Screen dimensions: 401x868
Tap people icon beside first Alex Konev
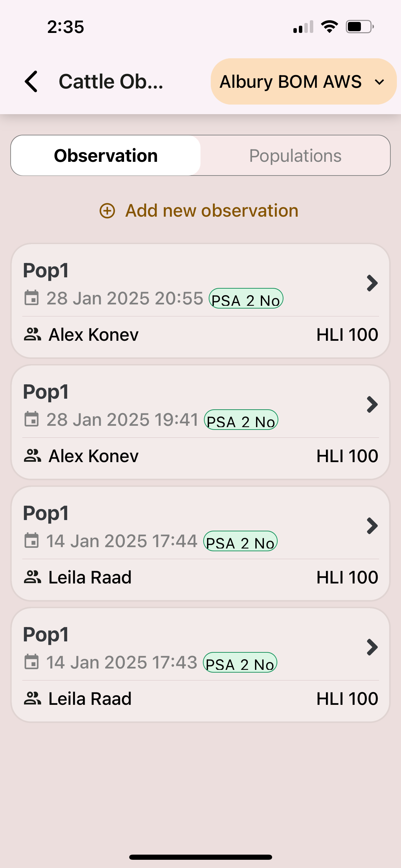pyautogui.click(x=33, y=334)
